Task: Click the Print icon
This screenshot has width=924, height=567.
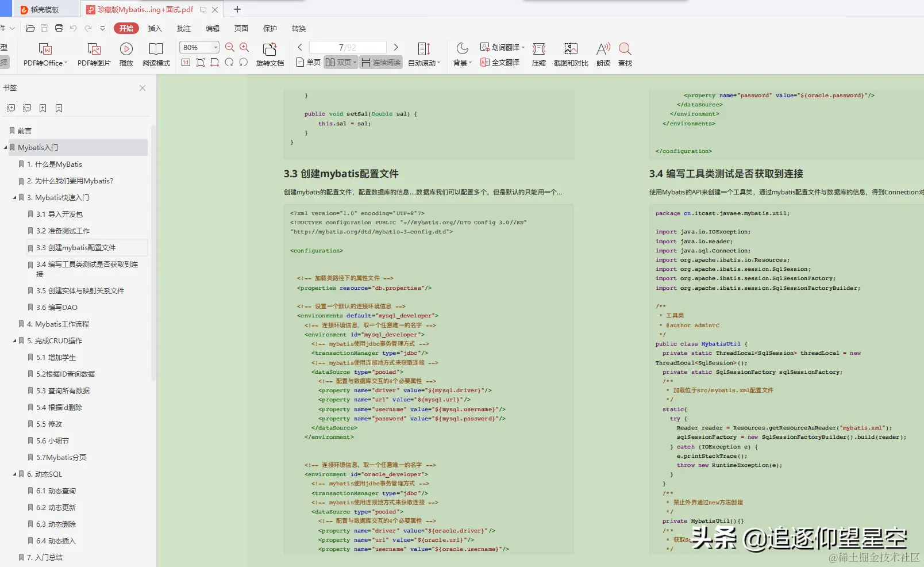Action: pos(59,28)
